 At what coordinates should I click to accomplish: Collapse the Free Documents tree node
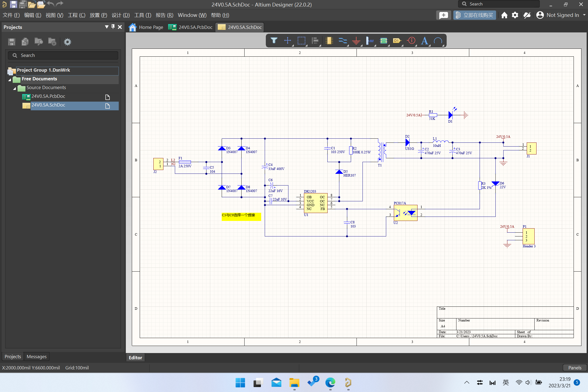click(x=10, y=80)
